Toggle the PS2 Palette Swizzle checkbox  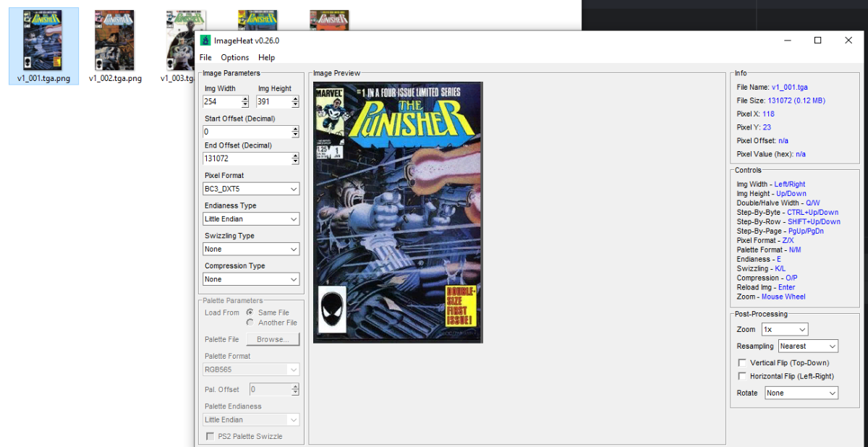(210, 436)
